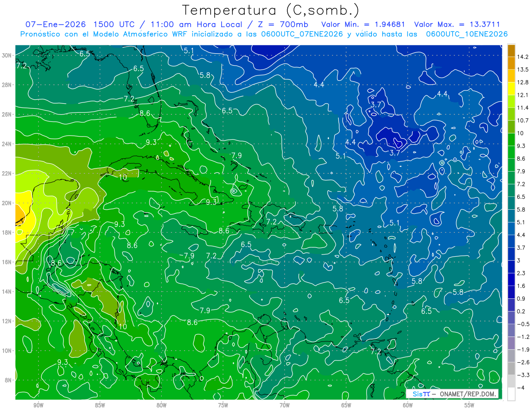Click the "Temperatura (C,somb.)" map title

point(271,10)
